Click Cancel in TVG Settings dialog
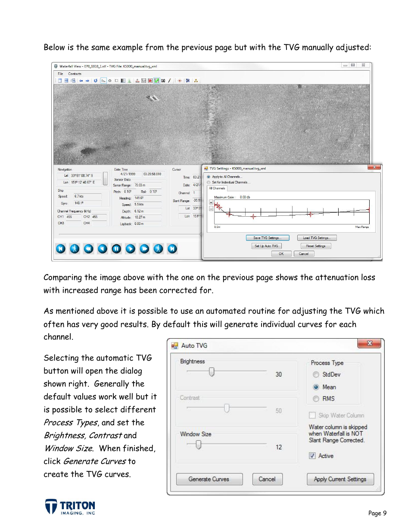Image resolution: width=411 pixels, height=532 pixels. pos(304,254)
